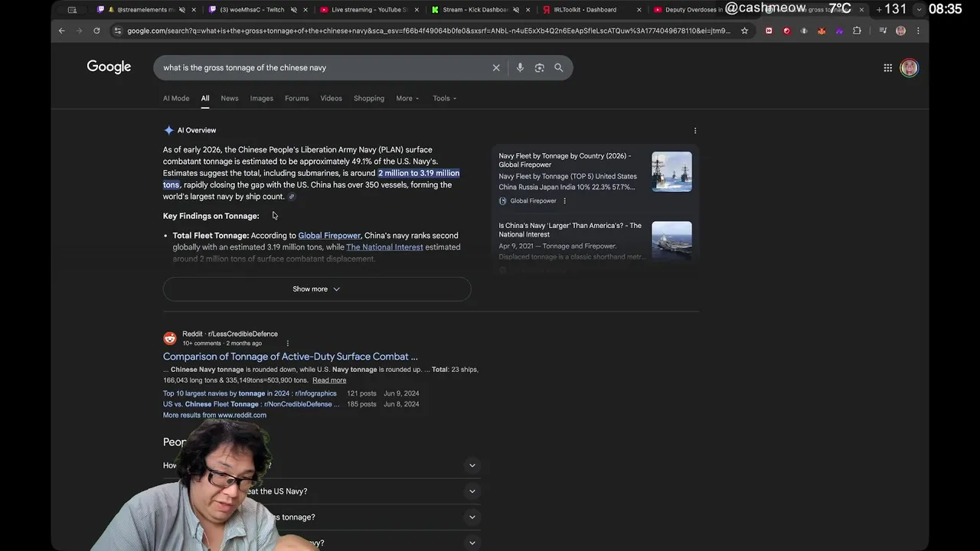Open the media control music-note icon
The width and height of the screenshot is (980, 551).
pyautogui.click(x=883, y=31)
